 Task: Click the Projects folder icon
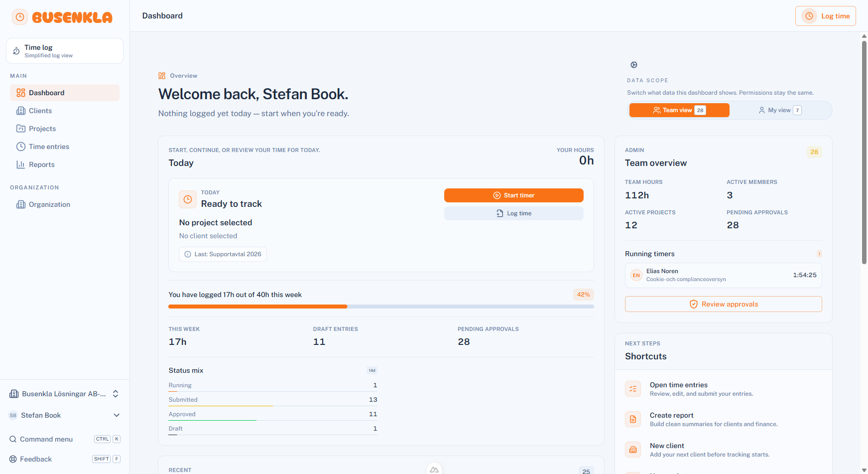(21, 129)
